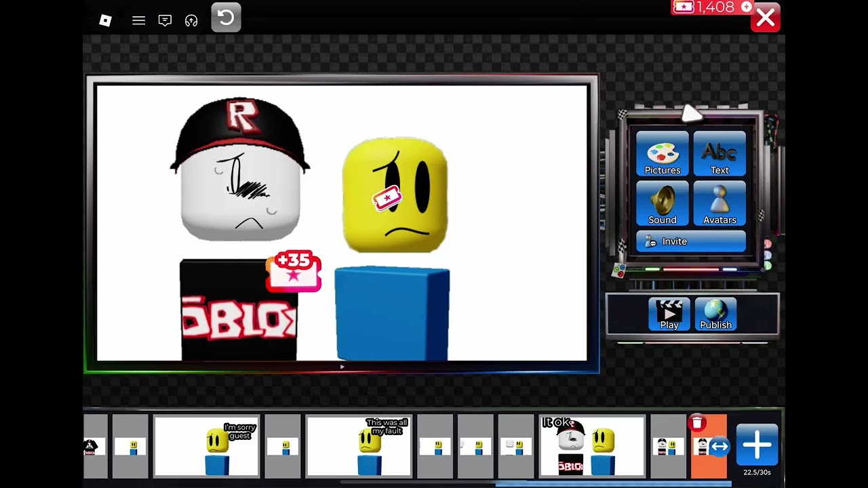Screen dimensions: 868x488
Task: Open the Sound picker
Action: click(x=663, y=203)
